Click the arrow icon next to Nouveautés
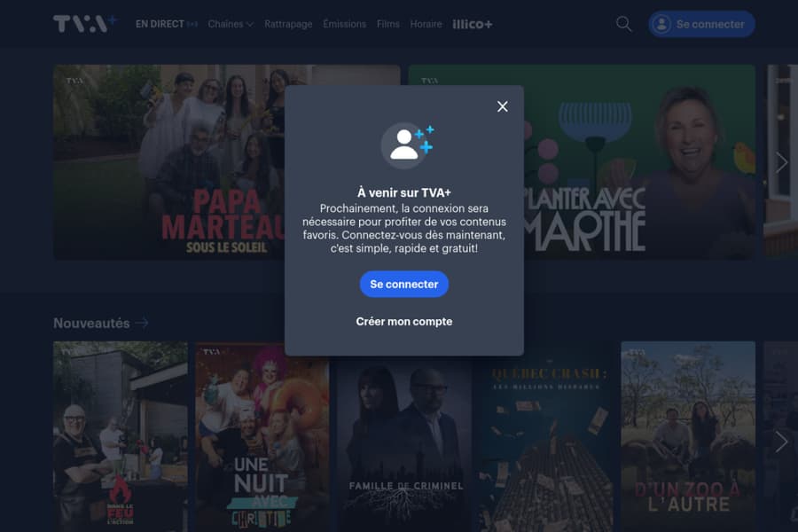Image resolution: width=798 pixels, height=532 pixels. [x=142, y=323]
